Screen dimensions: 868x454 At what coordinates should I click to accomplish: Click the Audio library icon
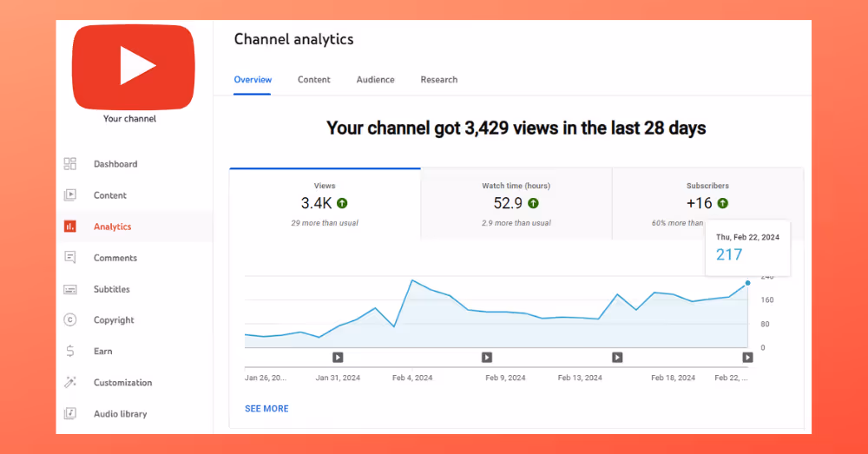coord(69,413)
